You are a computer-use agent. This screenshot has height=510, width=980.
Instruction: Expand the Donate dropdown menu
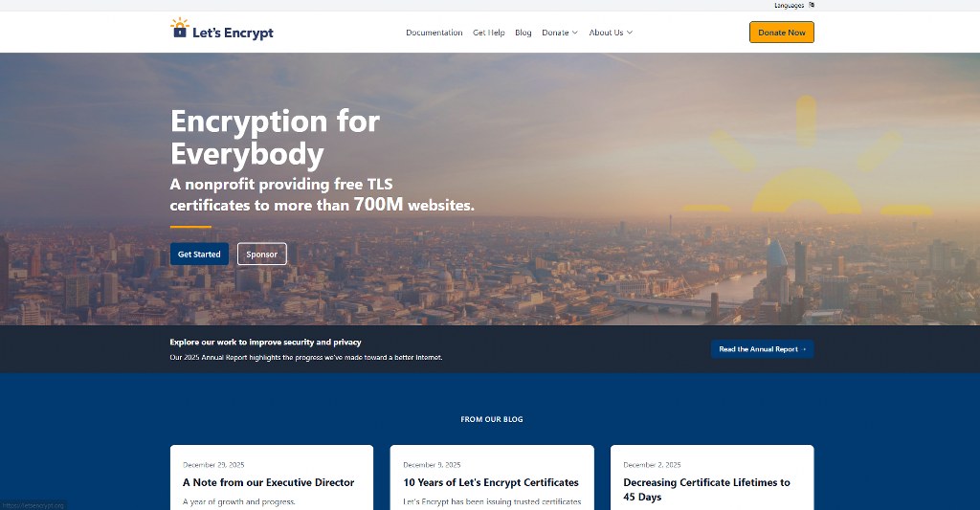click(560, 33)
